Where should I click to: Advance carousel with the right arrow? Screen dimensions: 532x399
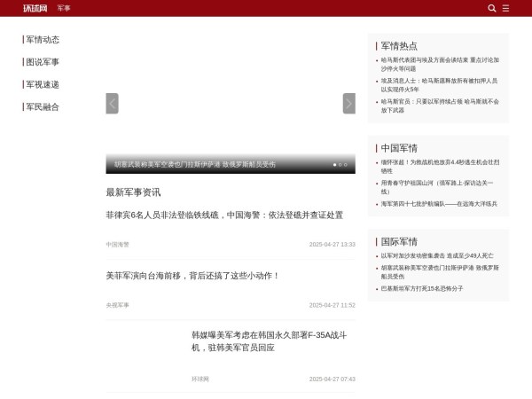click(348, 104)
